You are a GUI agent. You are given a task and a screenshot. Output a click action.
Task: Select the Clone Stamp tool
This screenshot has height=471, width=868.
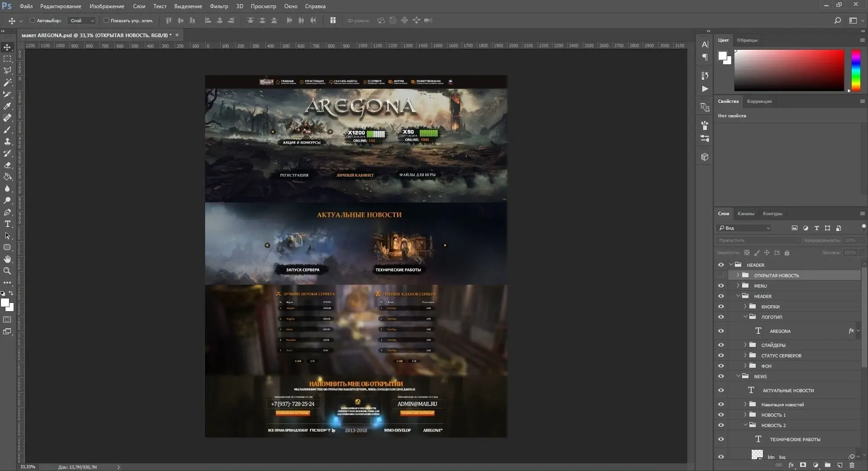point(7,141)
